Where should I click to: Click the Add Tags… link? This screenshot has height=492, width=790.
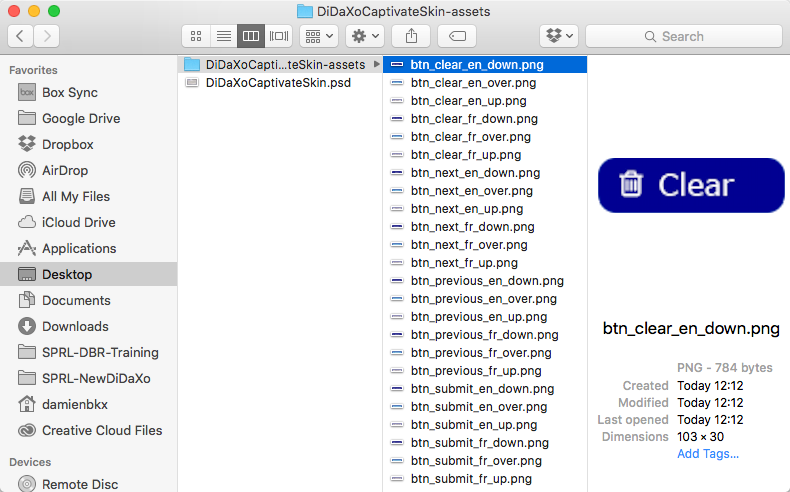tap(708, 454)
